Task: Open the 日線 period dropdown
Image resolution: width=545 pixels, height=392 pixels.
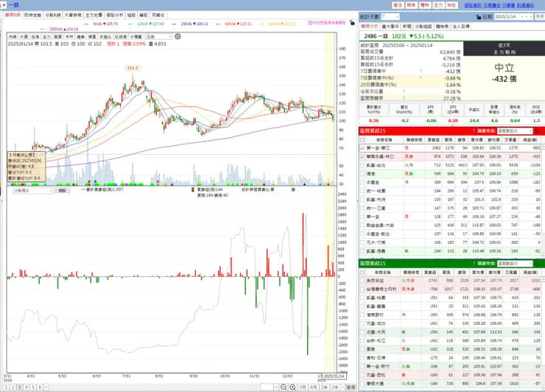Action: coord(158,37)
